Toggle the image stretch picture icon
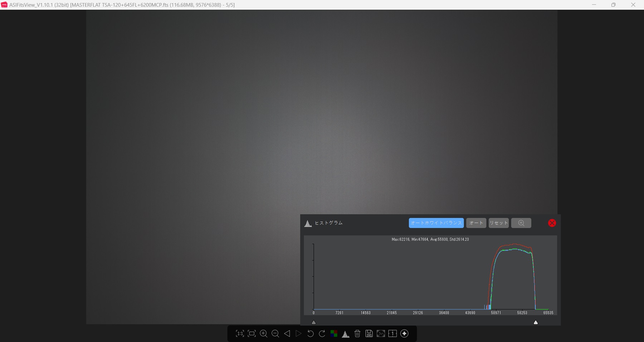This screenshot has width=644, height=342. [381, 333]
